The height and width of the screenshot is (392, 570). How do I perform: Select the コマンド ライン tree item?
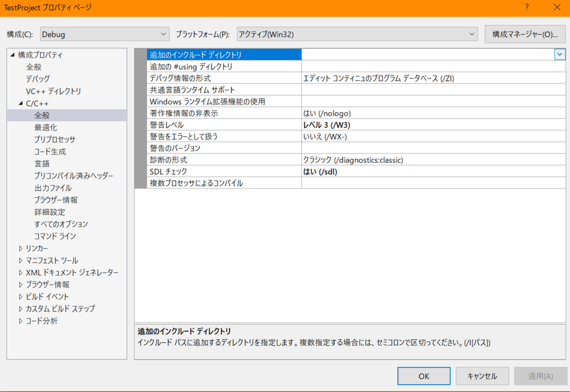tap(55, 236)
